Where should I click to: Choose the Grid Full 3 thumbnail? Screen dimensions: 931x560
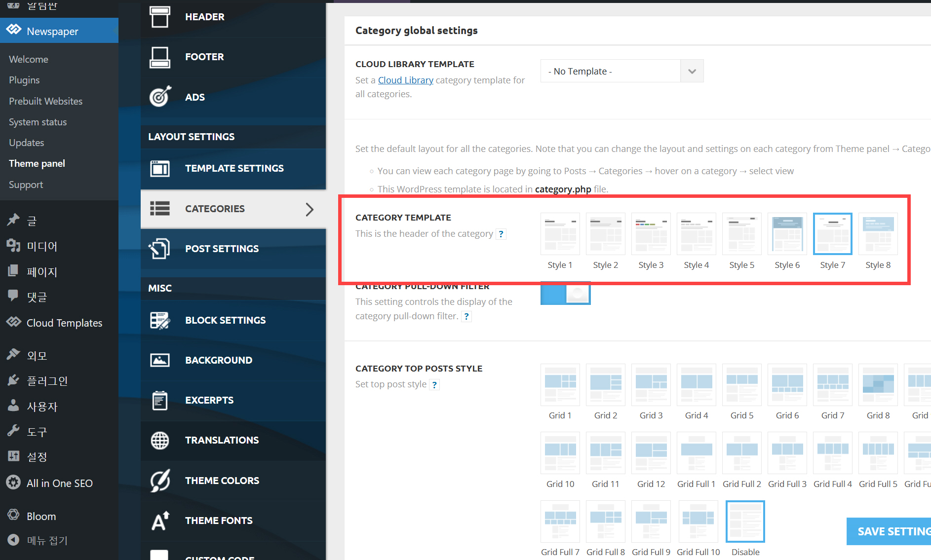coord(787,453)
